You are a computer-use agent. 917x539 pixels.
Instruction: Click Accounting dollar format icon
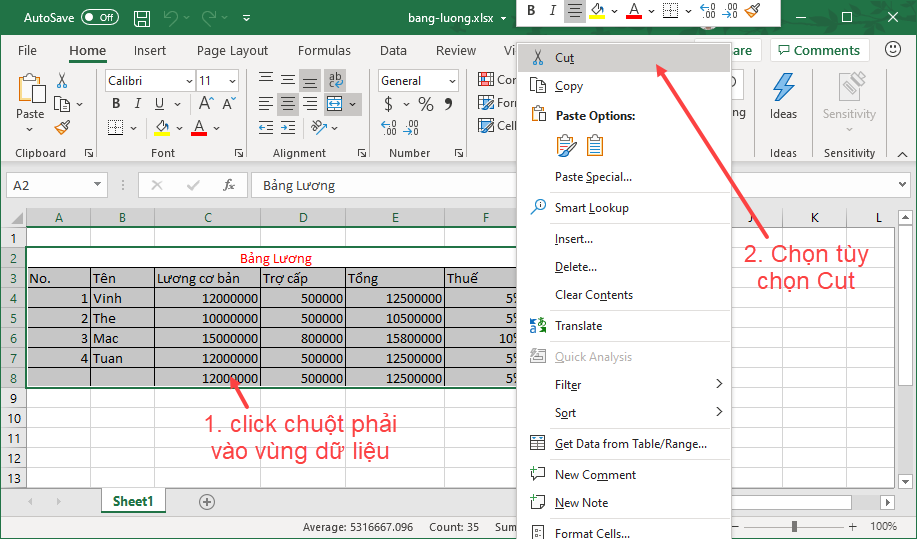[388, 104]
